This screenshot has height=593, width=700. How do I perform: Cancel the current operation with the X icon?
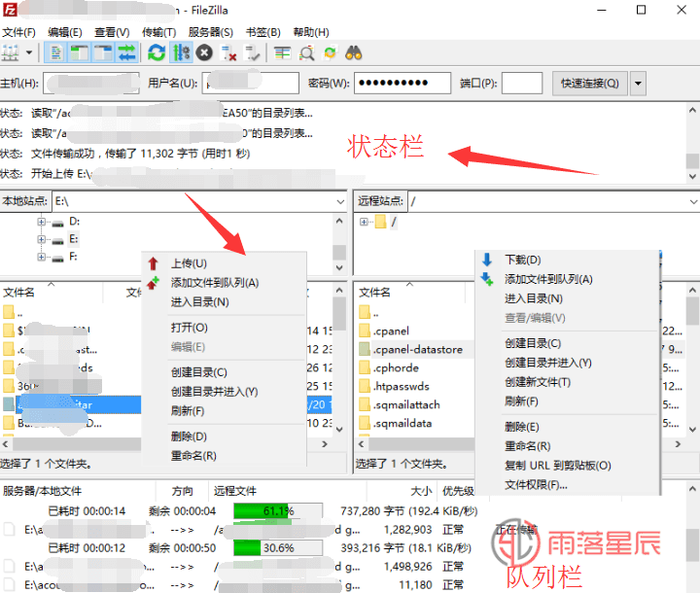pyautogui.click(x=204, y=52)
